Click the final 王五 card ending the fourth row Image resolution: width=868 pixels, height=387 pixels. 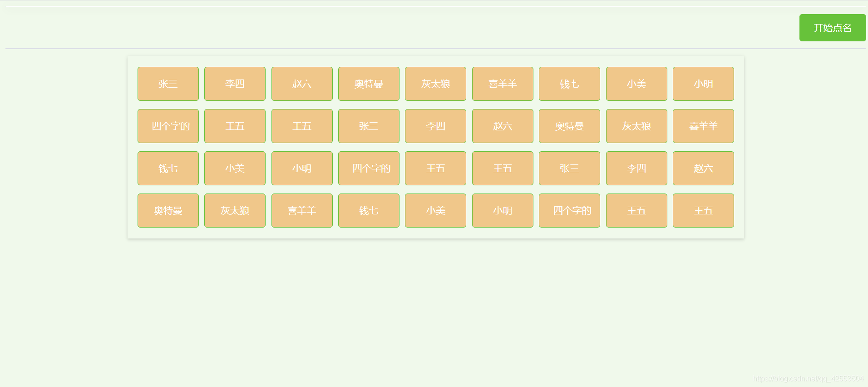coord(703,210)
